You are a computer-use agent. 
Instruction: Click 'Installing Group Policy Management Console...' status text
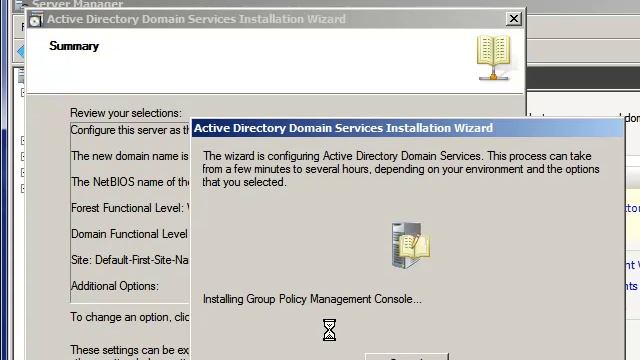(312, 299)
